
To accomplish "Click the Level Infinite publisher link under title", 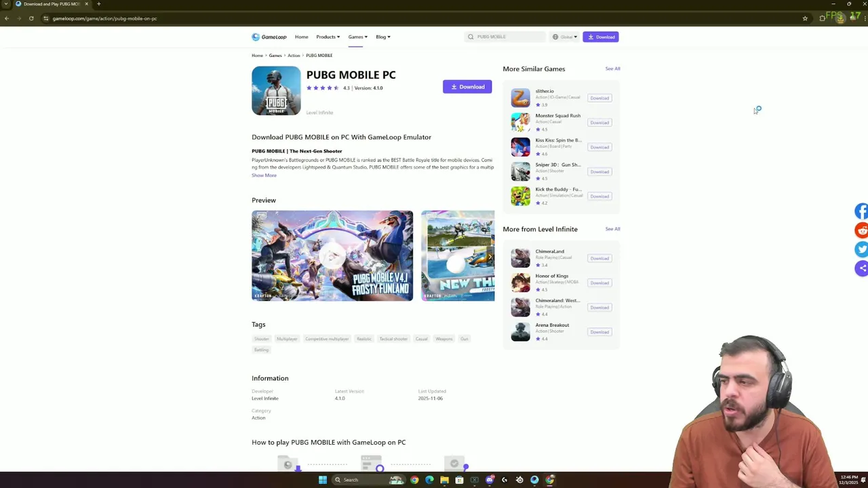I will coord(319,113).
